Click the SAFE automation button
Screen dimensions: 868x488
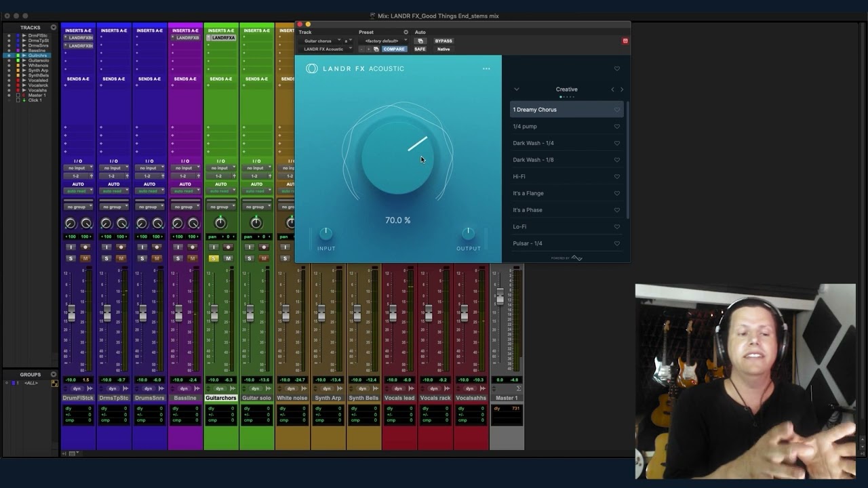420,49
